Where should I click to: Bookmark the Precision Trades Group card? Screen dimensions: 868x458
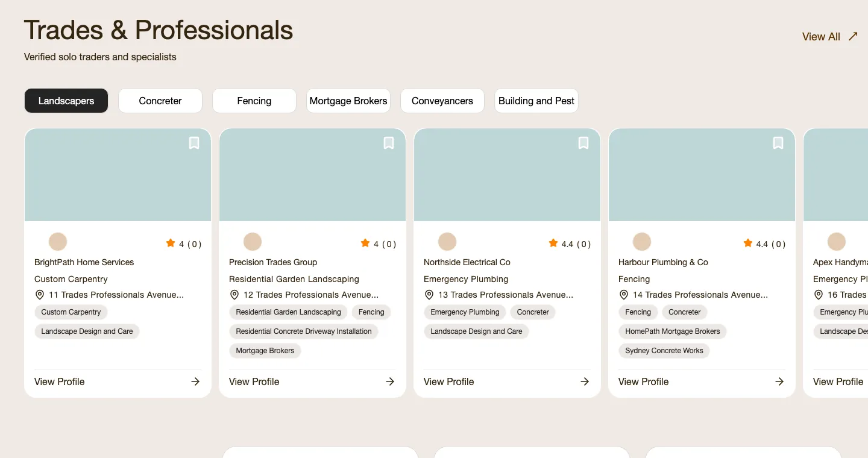point(389,143)
